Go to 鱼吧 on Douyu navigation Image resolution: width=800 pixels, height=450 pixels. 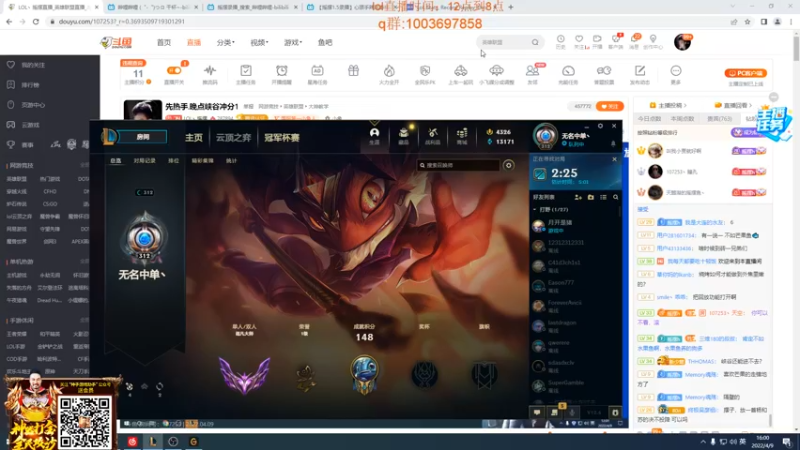point(325,42)
